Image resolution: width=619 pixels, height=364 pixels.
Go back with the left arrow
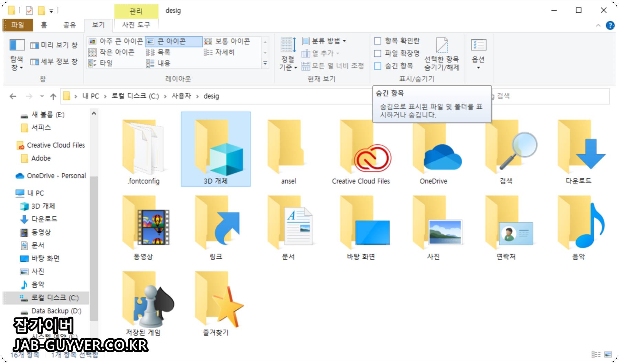pyautogui.click(x=13, y=96)
